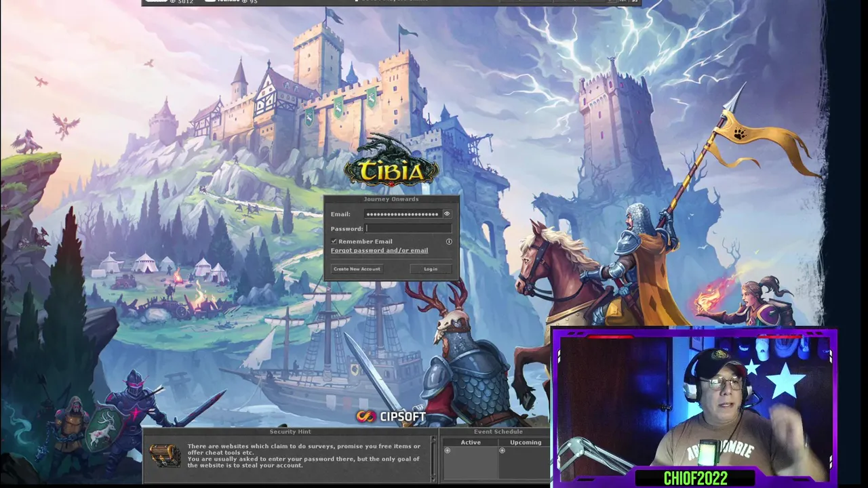Click the streamer webcam overlay
This screenshot has height=488, width=868.
pyautogui.click(x=695, y=408)
